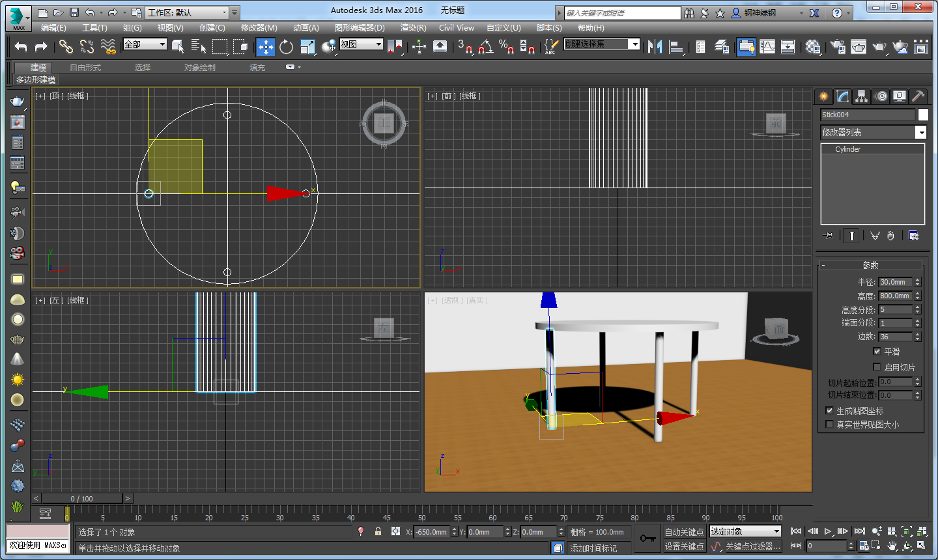
Task: Click the Undo arrow icon
Action: click(x=21, y=46)
